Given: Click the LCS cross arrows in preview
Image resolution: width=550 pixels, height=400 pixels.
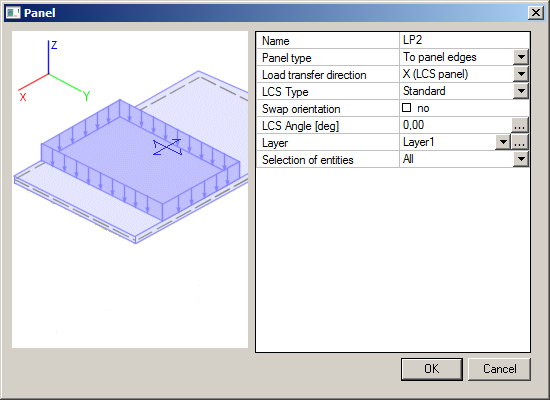Looking at the screenshot, I should (168, 147).
